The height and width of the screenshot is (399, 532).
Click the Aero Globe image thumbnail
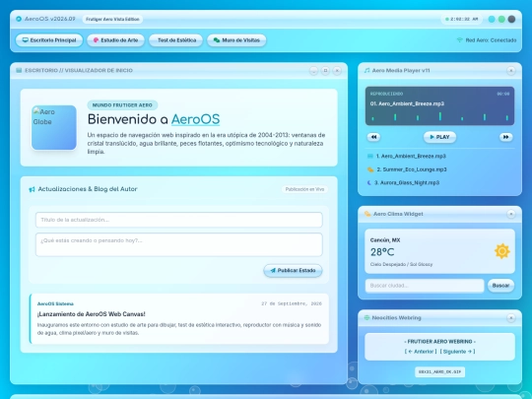54,127
